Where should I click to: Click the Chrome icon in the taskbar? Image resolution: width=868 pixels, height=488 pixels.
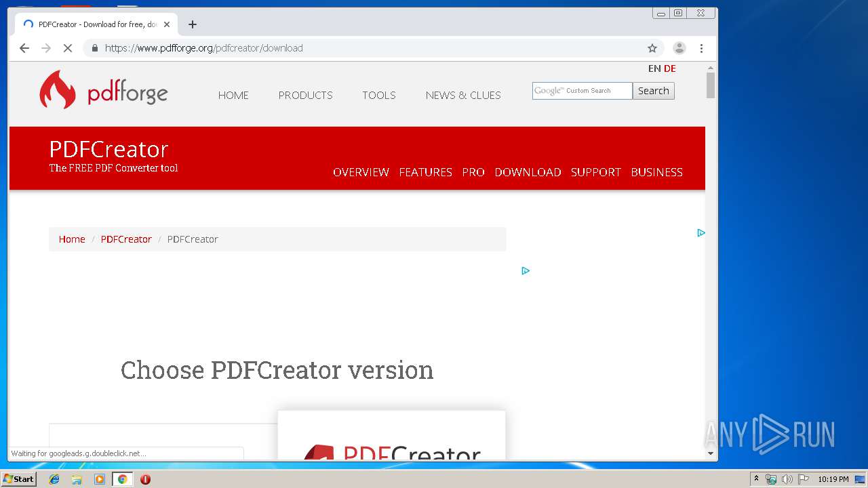pos(122,479)
